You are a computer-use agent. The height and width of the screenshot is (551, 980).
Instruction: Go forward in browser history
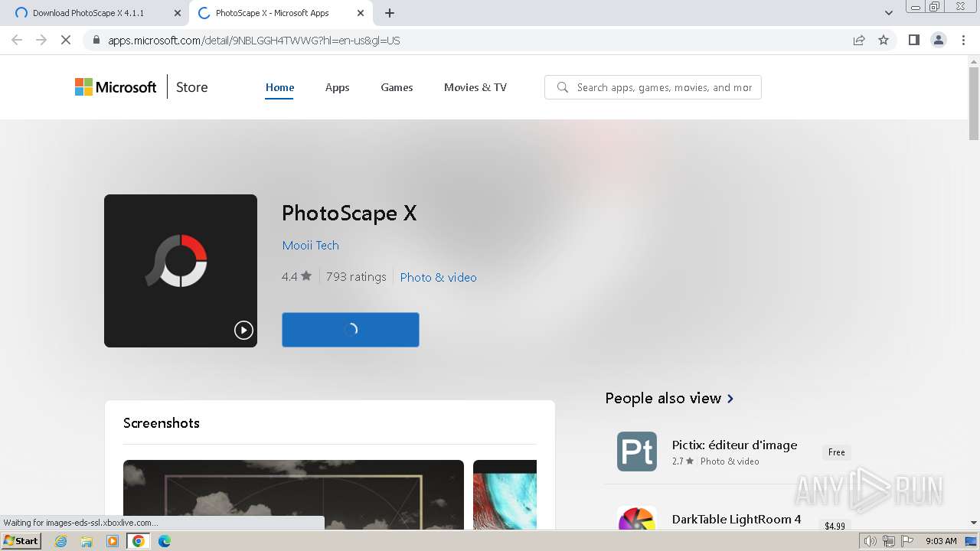click(41, 41)
